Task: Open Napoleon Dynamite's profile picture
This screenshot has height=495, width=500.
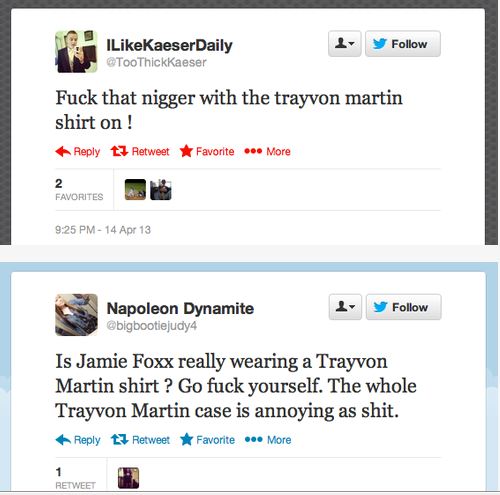Action: (76, 315)
